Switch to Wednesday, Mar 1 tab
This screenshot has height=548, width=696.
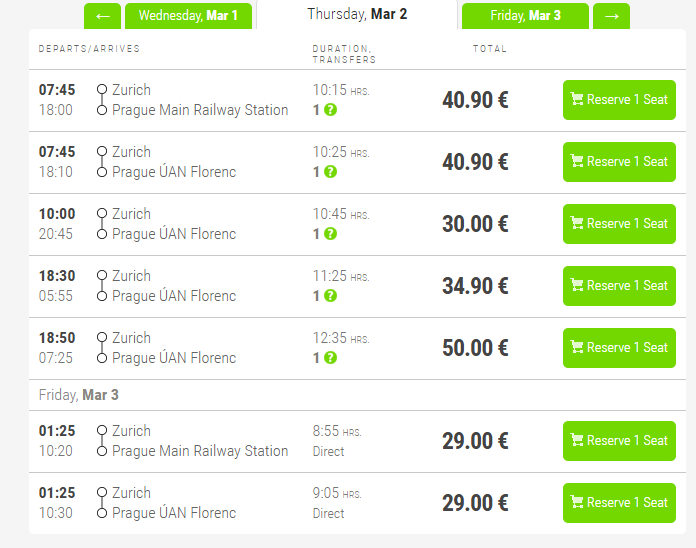pos(188,16)
